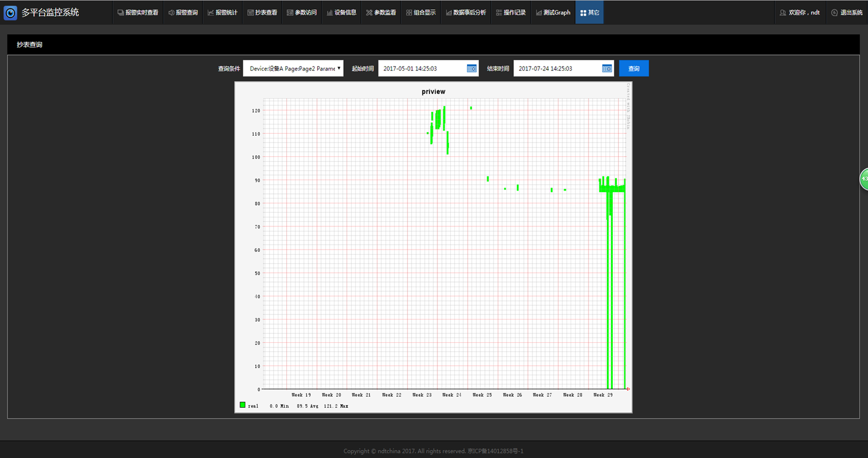Click 退出系统 to log out
The width and height of the screenshot is (868, 458).
pos(847,12)
